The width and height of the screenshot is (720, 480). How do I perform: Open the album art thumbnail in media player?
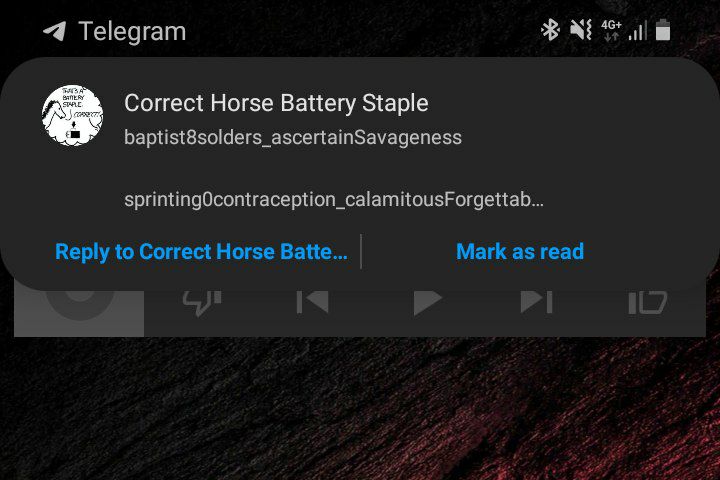pyautogui.click(x=79, y=311)
